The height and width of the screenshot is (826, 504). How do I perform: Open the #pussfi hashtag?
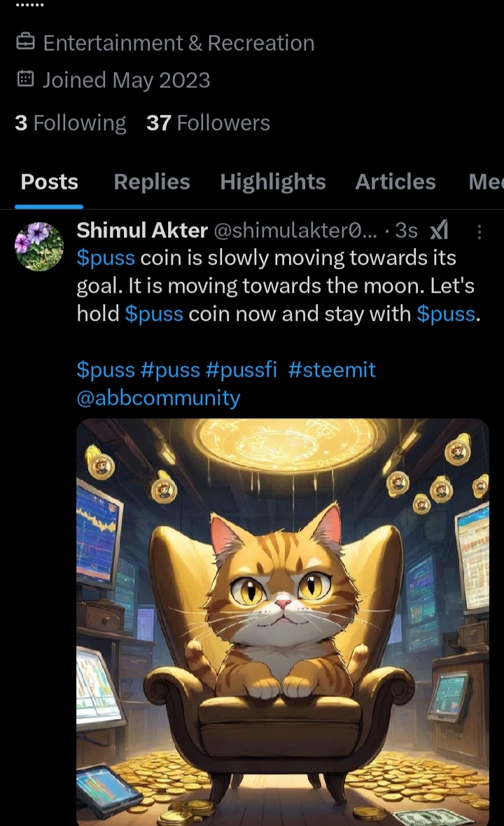(x=241, y=370)
